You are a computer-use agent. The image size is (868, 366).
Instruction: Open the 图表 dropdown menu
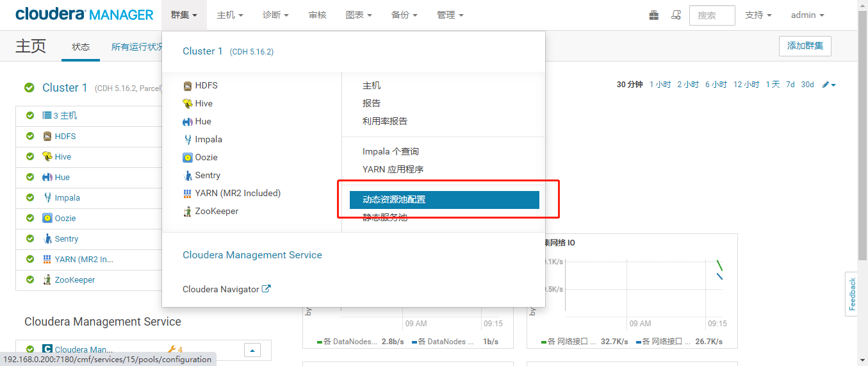[x=359, y=15]
